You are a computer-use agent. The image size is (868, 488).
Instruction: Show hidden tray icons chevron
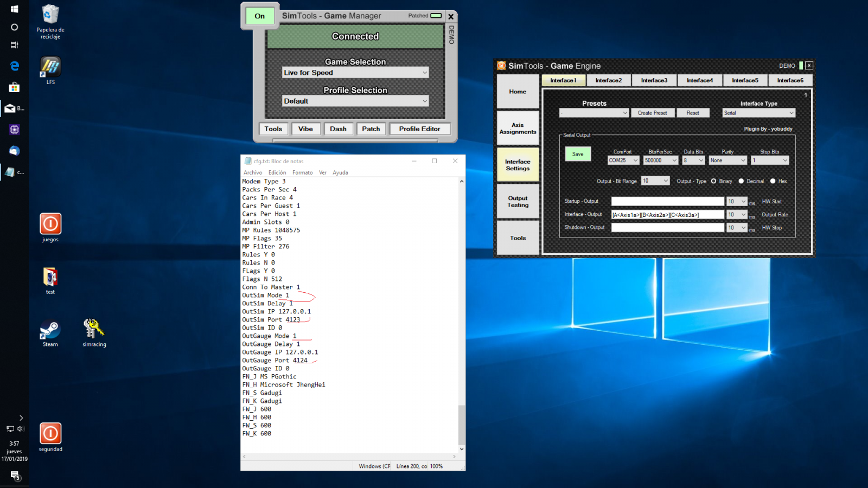tap(21, 418)
